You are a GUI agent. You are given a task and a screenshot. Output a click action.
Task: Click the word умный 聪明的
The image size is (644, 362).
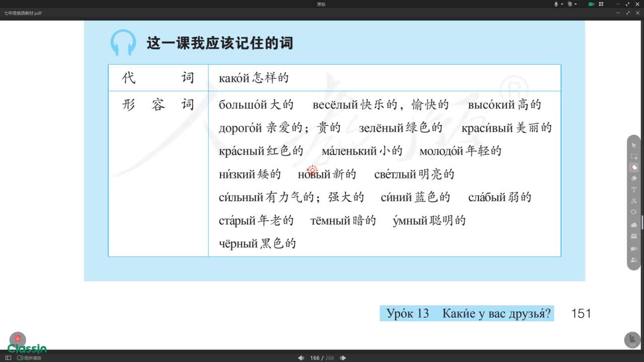point(429,220)
